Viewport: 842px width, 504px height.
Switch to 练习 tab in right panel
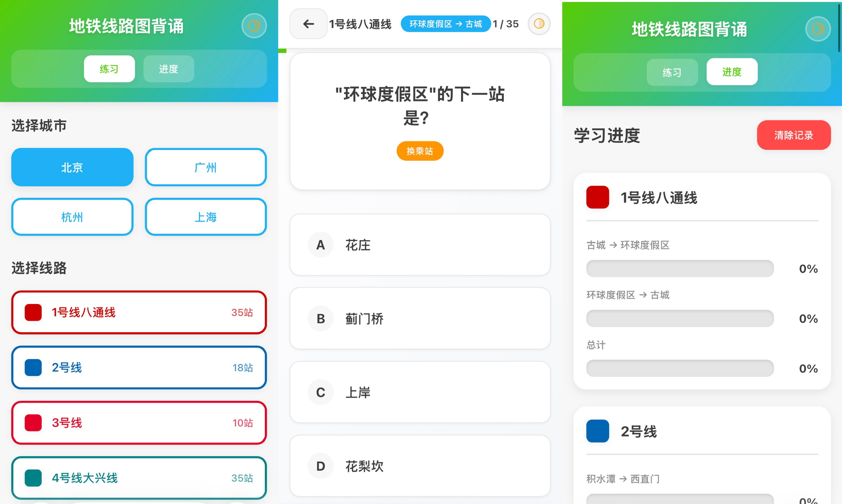click(x=672, y=72)
